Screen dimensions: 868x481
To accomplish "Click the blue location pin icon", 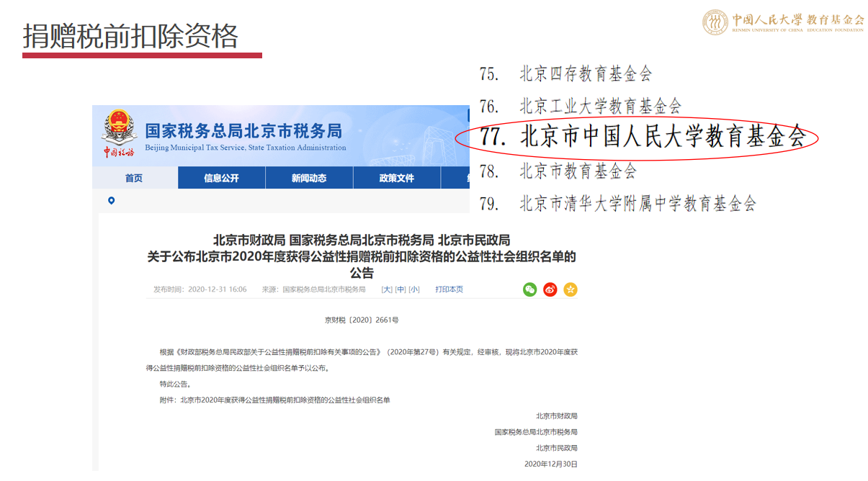I will (111, 200).
